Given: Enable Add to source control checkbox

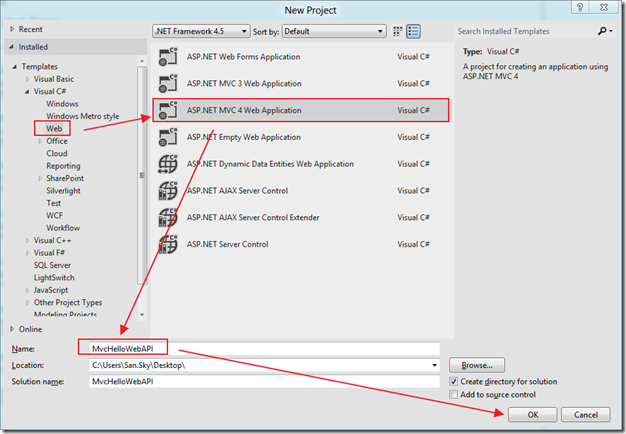Looking at the screenshot, I should click(453, 394).
